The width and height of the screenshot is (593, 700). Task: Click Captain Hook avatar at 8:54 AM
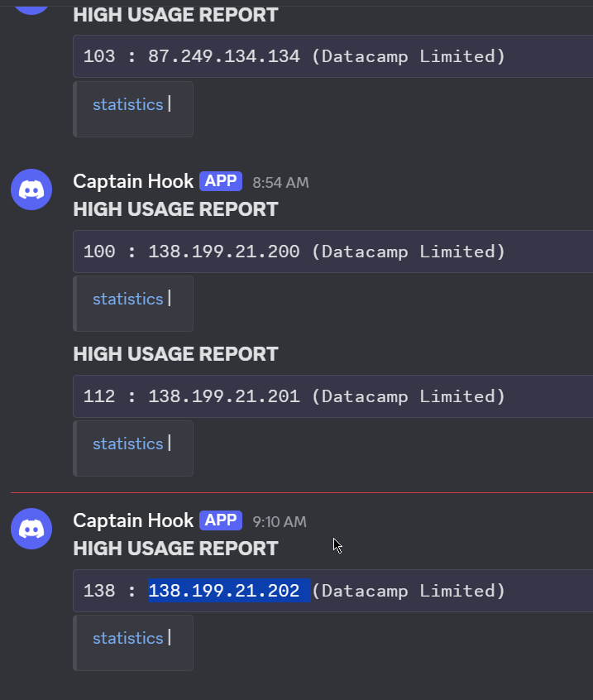pyautogui.click(x=31, y=189)
